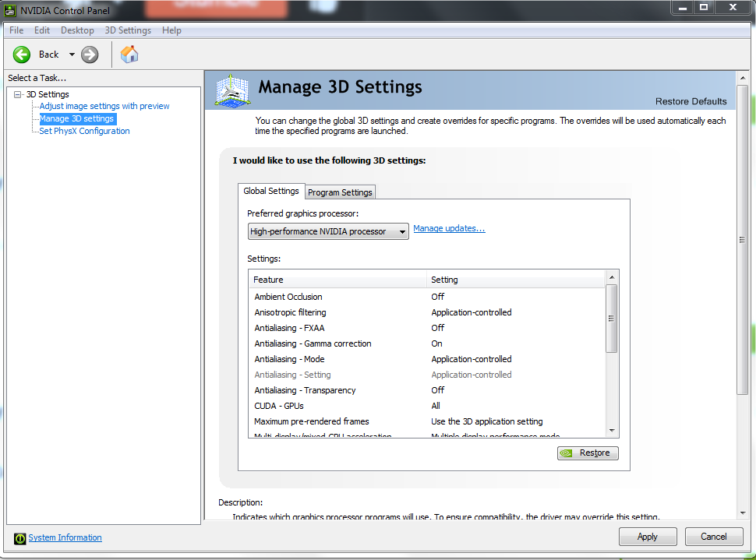The image size is (756, 560).
Task: Click the Off value for Ambient Occlusion
Action: pos(437,297)
